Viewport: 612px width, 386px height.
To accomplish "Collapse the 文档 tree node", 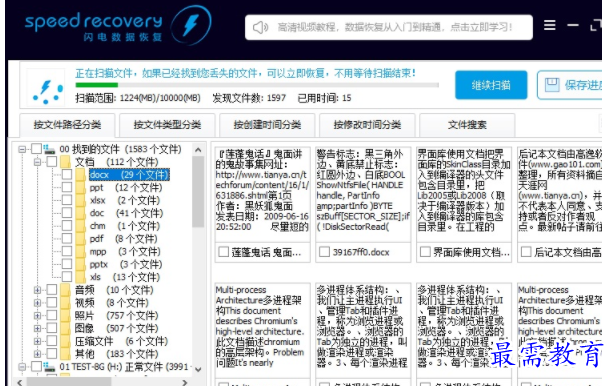I will [37, 162].
